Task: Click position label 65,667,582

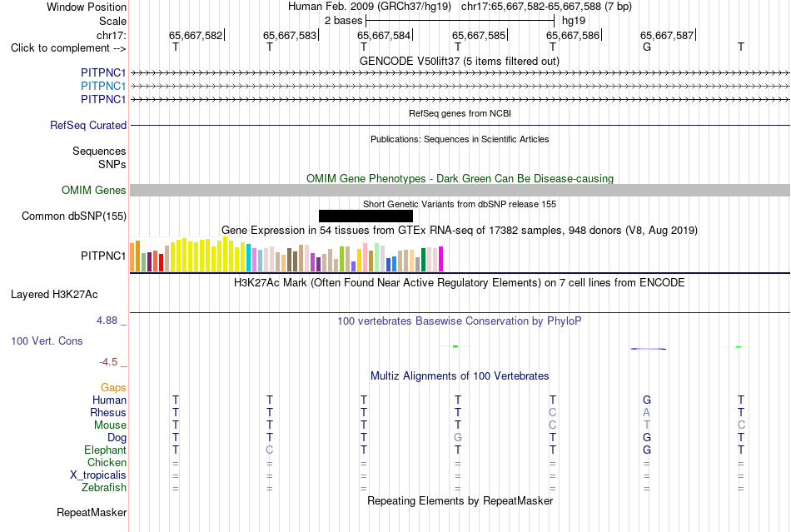Action: point(196,35)
